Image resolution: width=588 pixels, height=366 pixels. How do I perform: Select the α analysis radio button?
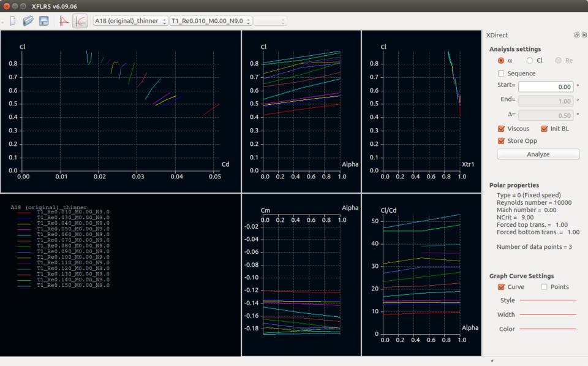coord(501,61)
